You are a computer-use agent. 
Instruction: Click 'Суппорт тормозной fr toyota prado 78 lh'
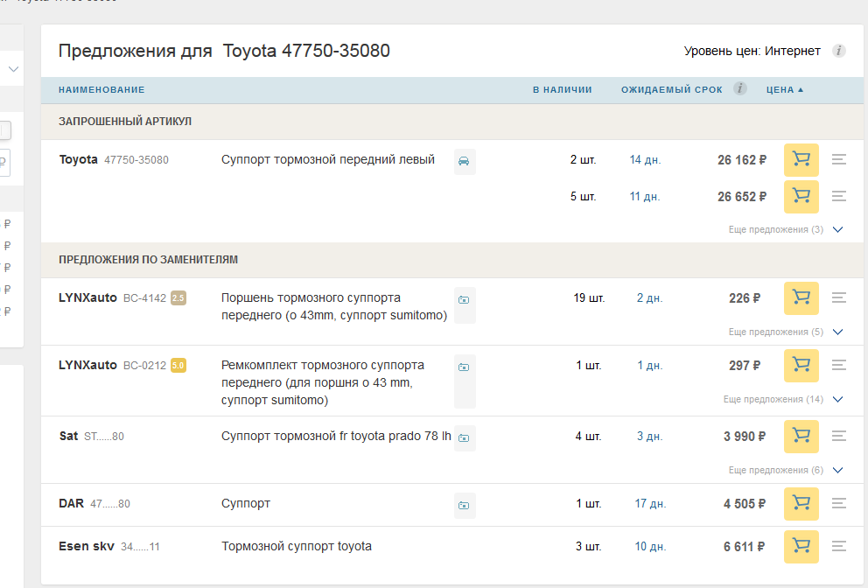pyautogui.click(x=336, y=437)
